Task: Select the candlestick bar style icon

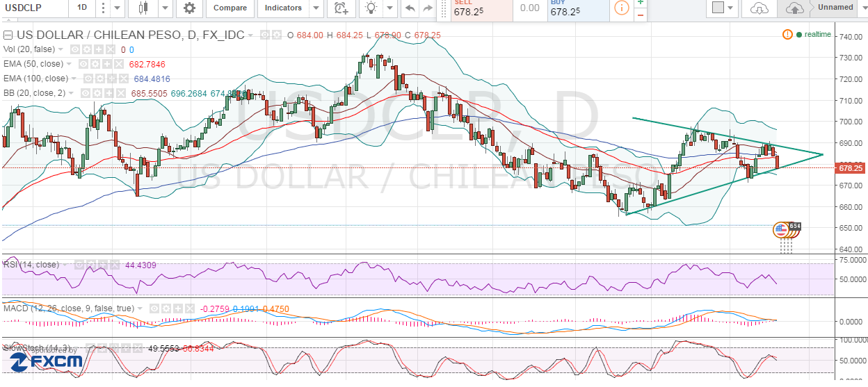Action: (145, 8)
